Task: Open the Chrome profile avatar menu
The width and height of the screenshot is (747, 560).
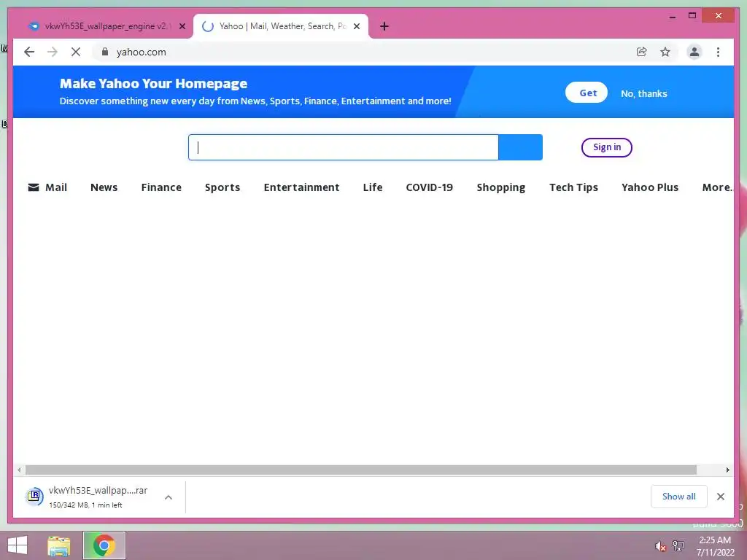Action: point(694,52)
